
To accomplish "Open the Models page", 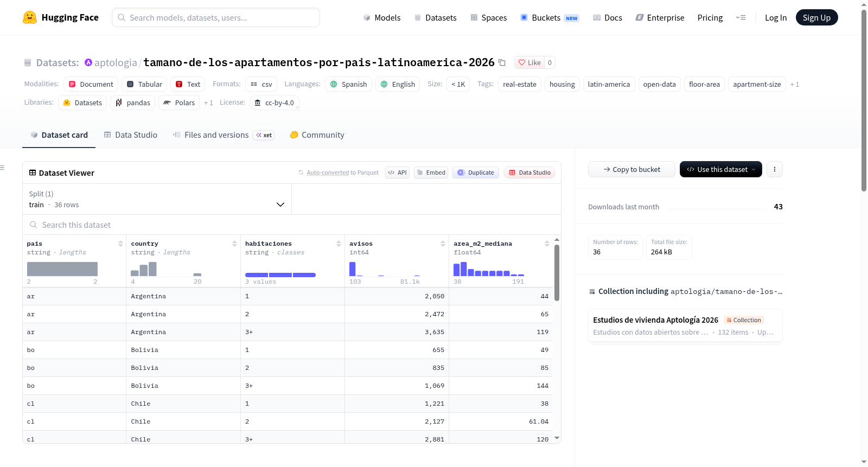I will click(x=382, y=18).
